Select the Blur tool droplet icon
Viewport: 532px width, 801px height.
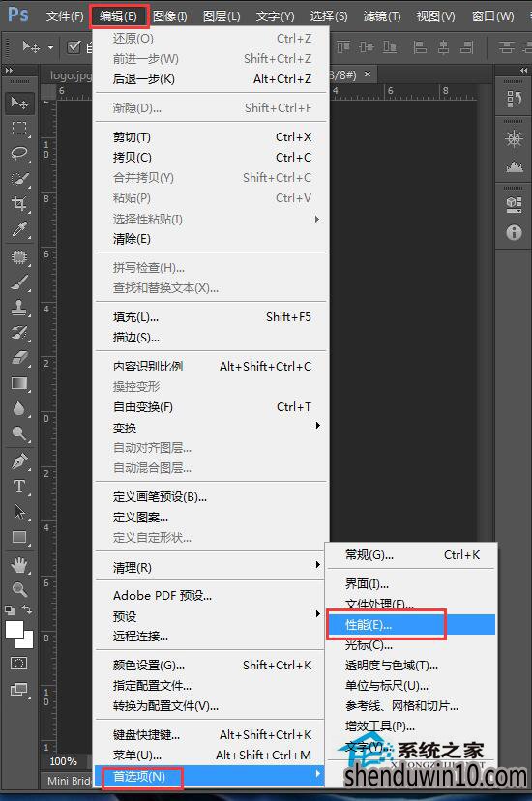19,408
